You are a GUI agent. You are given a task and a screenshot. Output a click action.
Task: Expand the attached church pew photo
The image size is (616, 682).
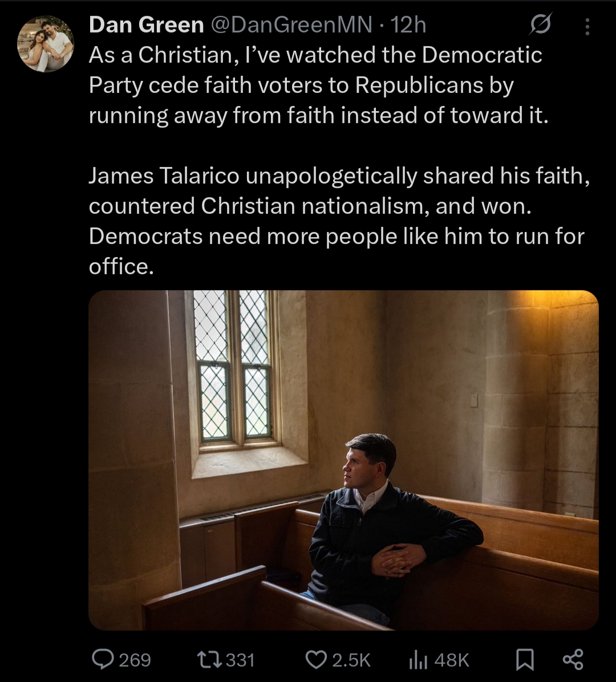click(x=343, y=460)
